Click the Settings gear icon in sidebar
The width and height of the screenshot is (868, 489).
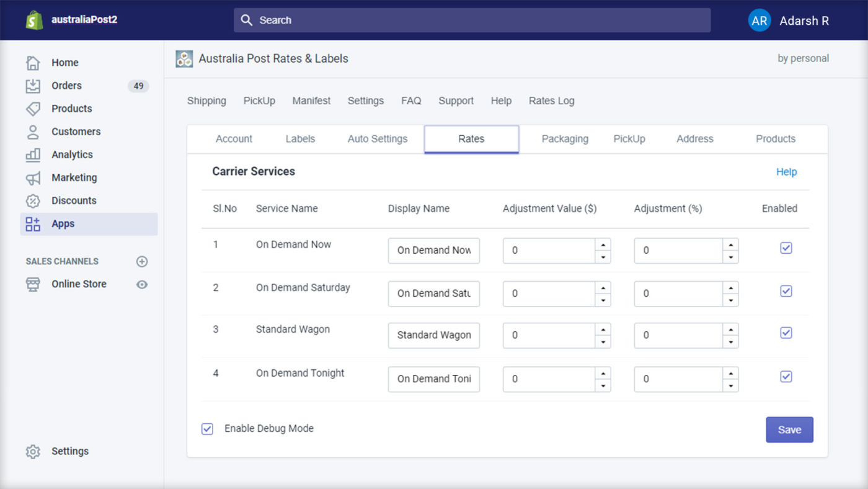33,451
